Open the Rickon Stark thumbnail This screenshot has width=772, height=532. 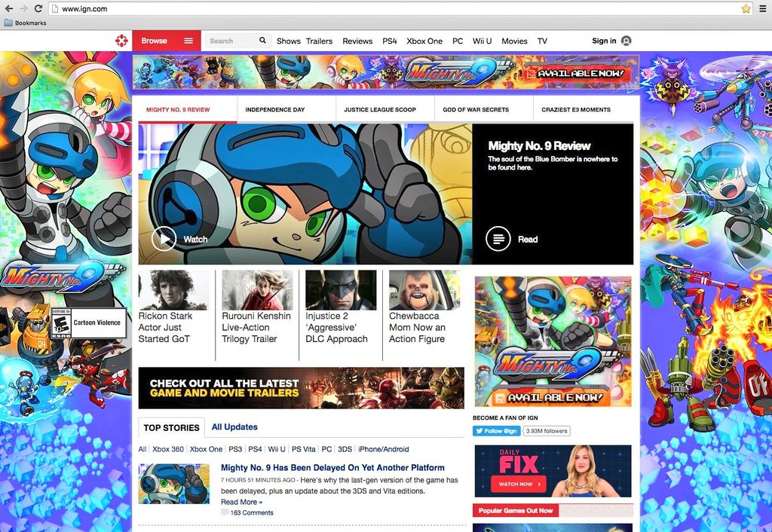173,290
